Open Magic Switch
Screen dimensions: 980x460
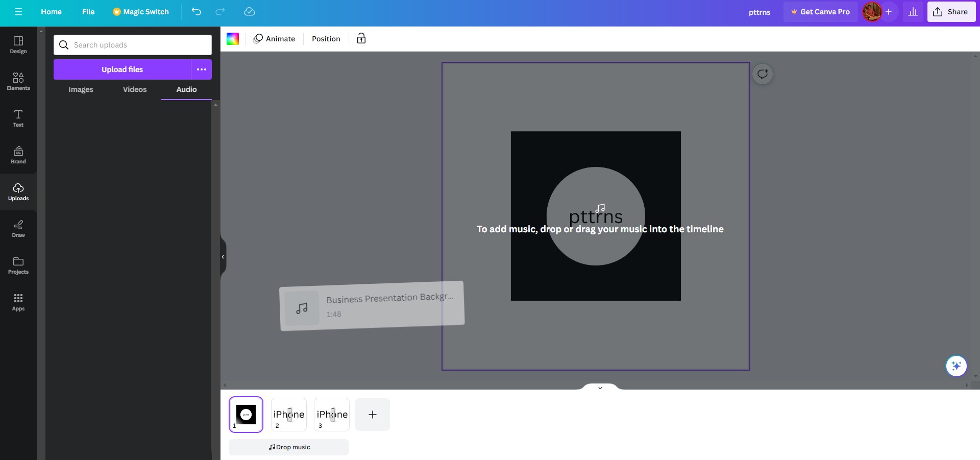141,12
